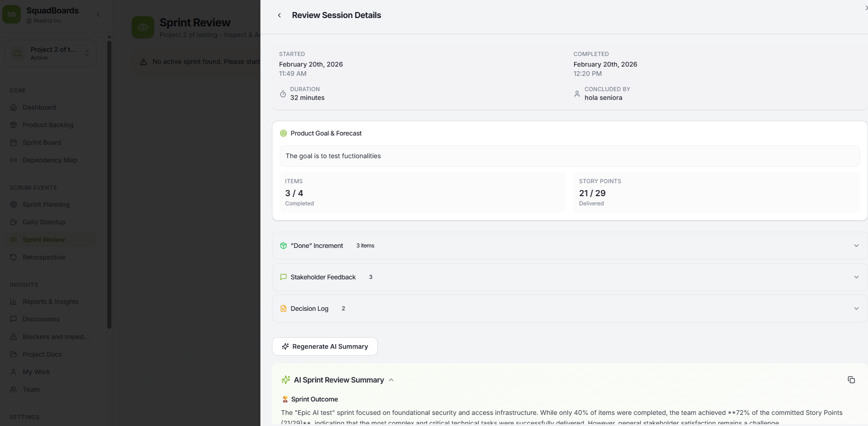Click the Stakeholder Feedback speech bubble icon
The image size is (868, 426).
[283, 277]
